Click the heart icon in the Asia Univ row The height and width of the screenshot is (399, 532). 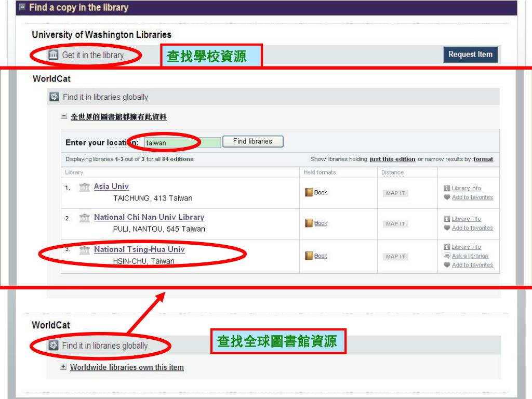point(447,197)
